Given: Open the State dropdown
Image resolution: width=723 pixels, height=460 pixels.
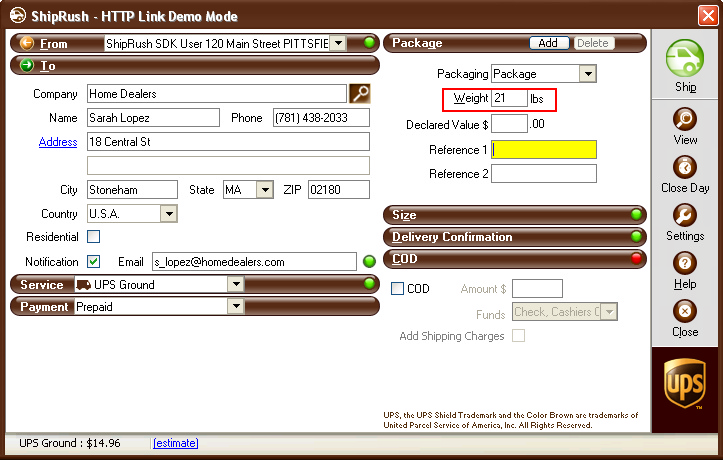Looking at the screenshot, I should pos(265,190).
